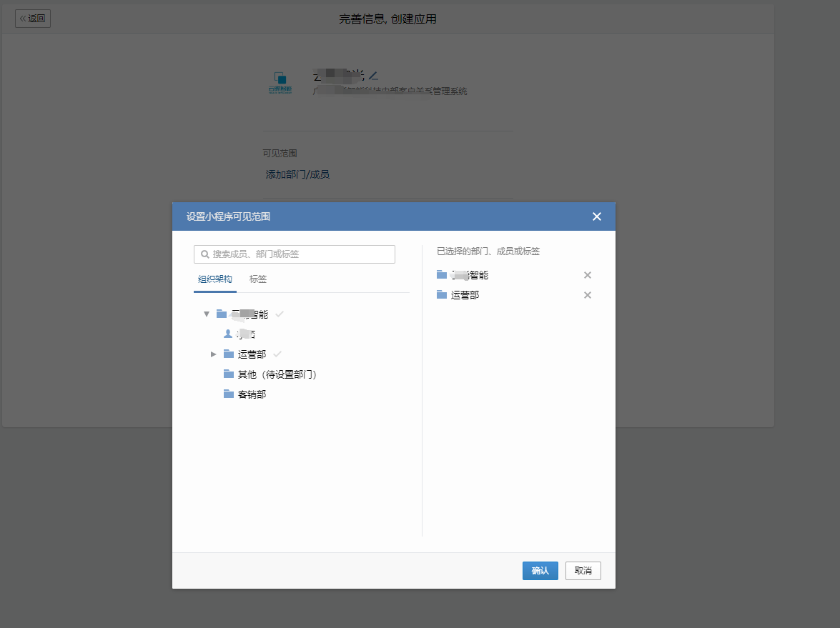The height and width of the screenshot is (628, 840).
Task: Click the 可见范围 label
Action: 280,153
